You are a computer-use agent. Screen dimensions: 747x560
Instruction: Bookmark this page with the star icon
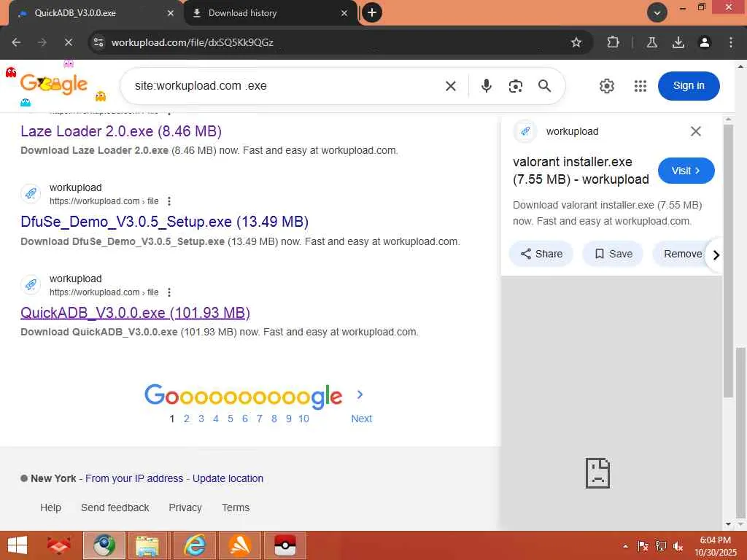tap(576, 42)
